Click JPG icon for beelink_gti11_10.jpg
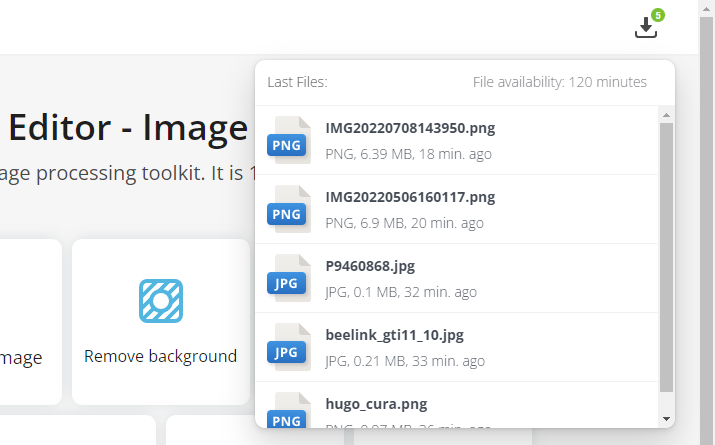This screenshot has height=445, width=715. click(289, 347)
